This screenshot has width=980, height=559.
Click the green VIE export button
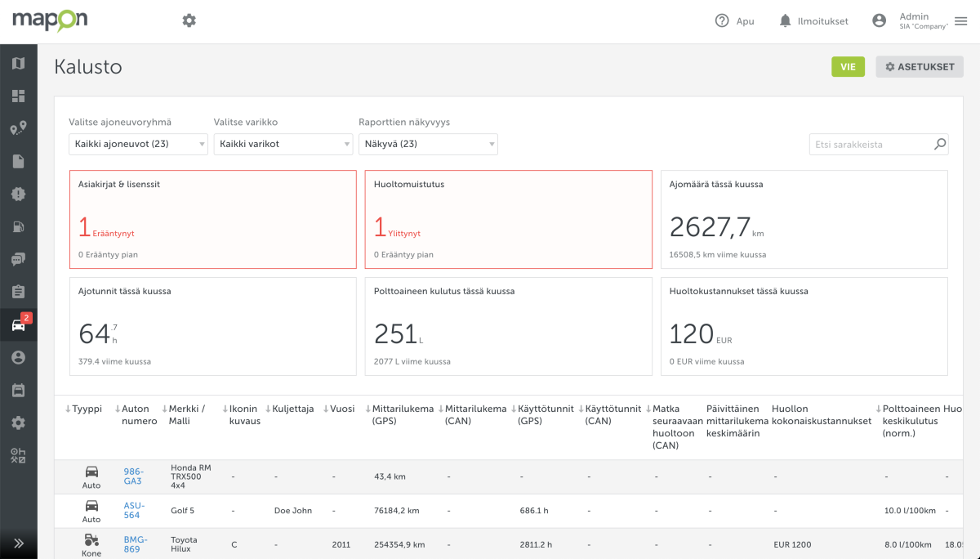click(x=848, y=67)
